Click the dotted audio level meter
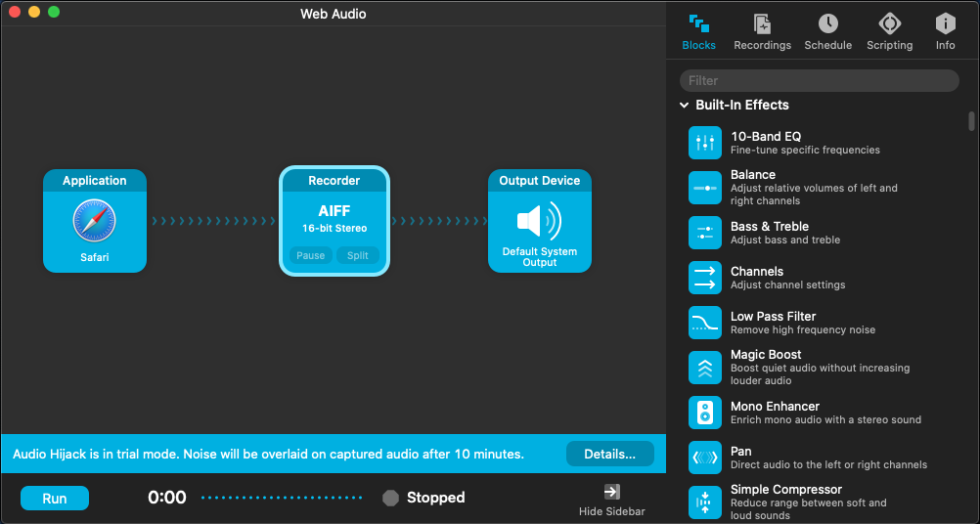Viewport: 980px width, 524px height. coord(282,498)
